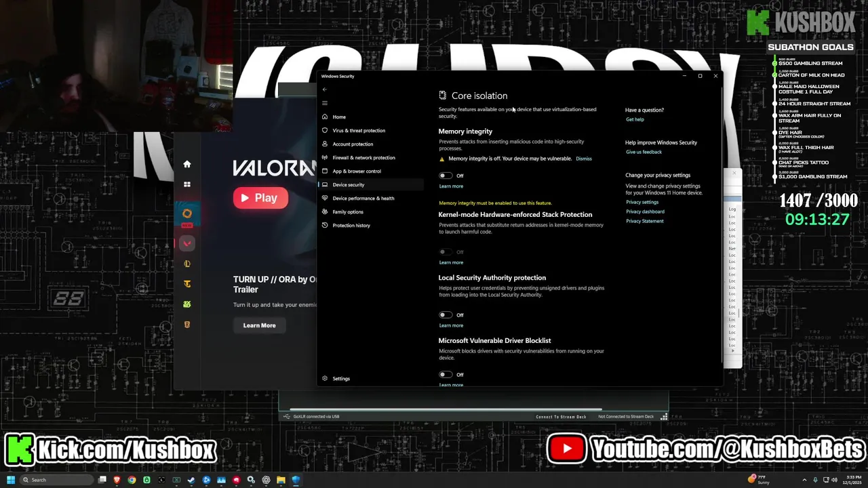Click the Get help link
Image resolution: width=868 pixels, height=488 pixels.
pyautogui.click(x=635, y=119)
